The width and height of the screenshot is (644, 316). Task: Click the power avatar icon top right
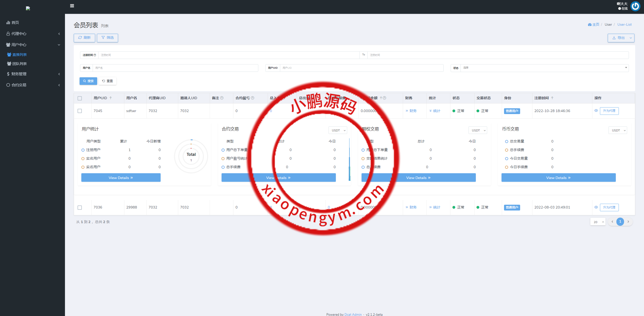(635, 6)
